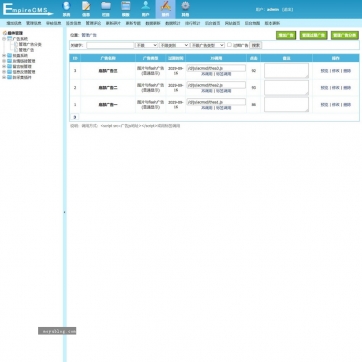
Task: Open the first 不限 dropdown next to the keyword field
Action: (146, 45)
